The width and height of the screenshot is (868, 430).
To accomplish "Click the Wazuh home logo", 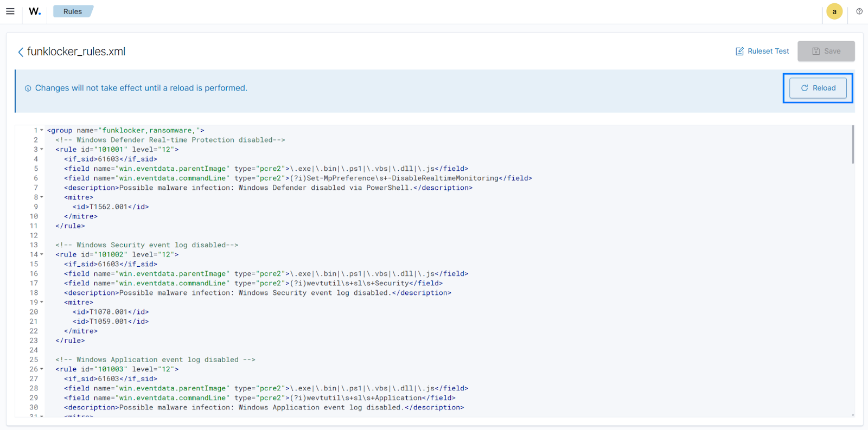I will [35, 11].
